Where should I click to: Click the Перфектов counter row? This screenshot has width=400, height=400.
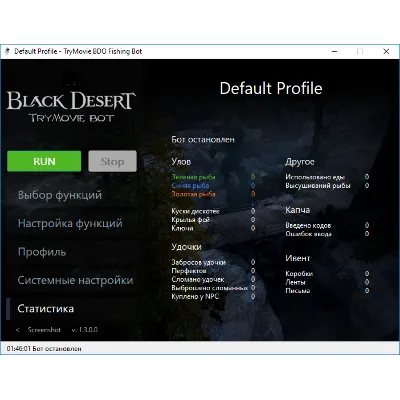[213, 271]
